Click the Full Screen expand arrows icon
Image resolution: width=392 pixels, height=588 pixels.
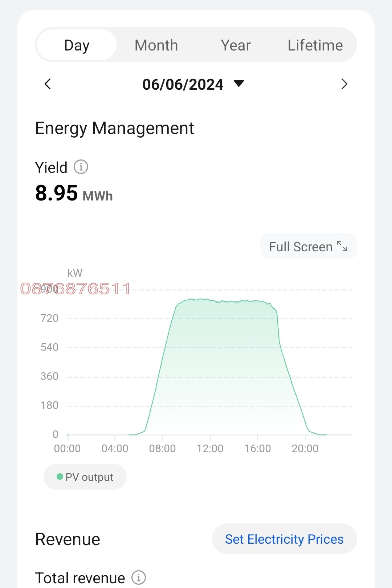342,246
